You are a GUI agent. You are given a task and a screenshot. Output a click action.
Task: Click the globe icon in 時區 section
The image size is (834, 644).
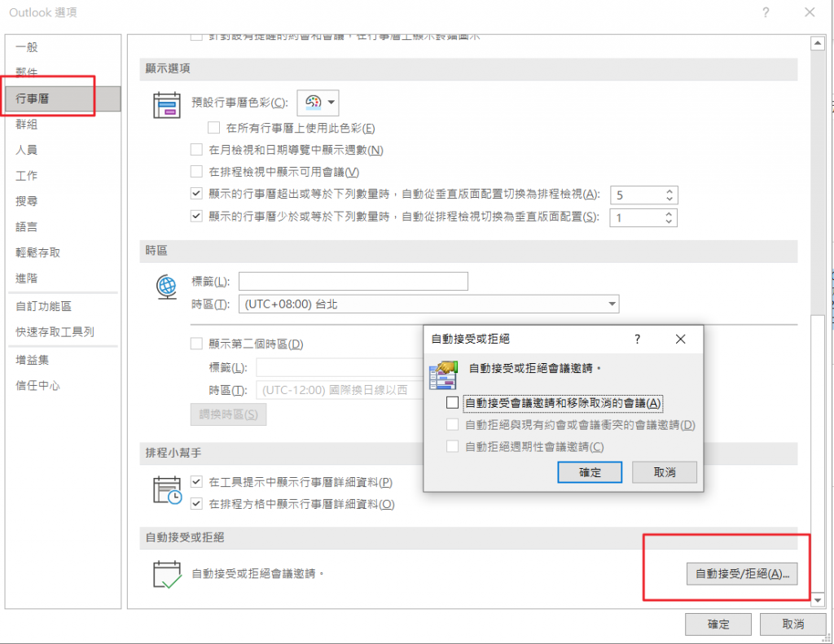tap(166, 287)
